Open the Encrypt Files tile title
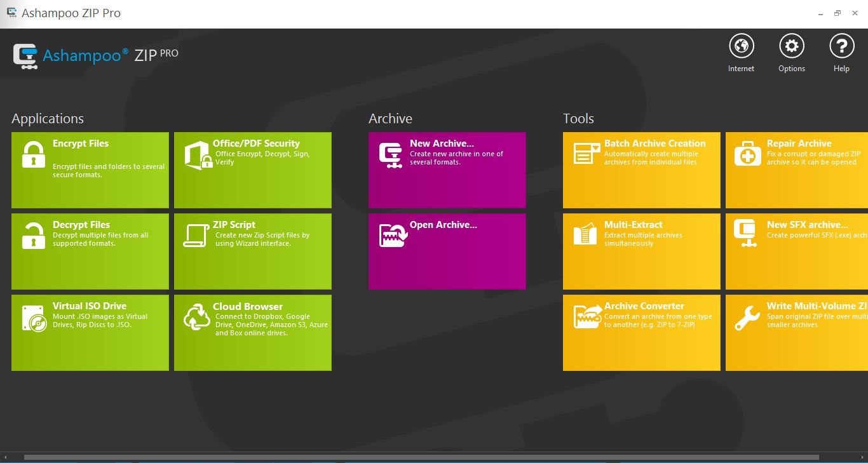This screenshot has height=463, width=868. (81, 144)
